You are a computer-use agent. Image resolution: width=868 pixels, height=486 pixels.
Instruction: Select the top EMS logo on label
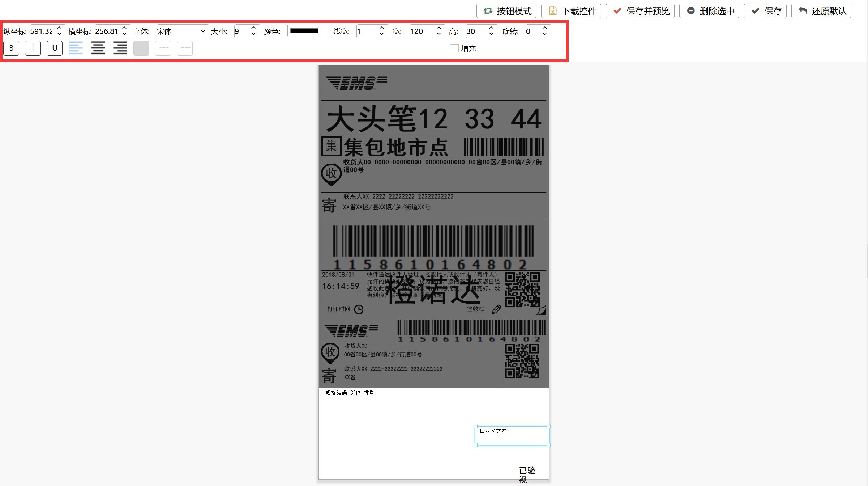(356, 83)
